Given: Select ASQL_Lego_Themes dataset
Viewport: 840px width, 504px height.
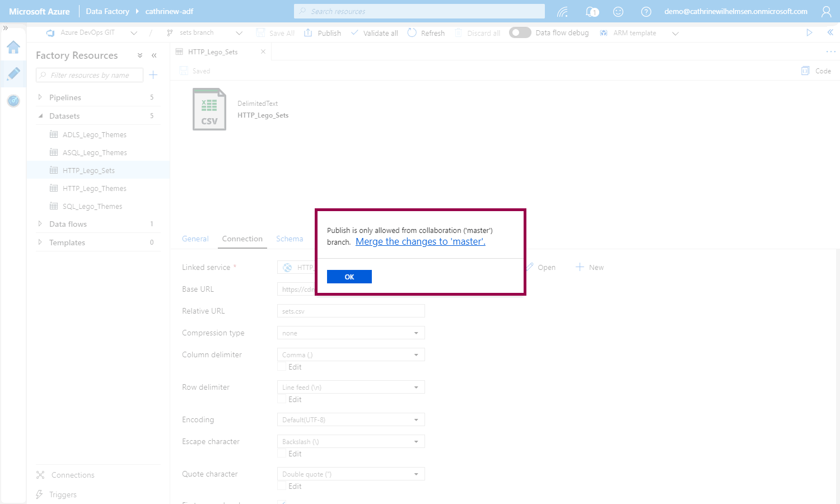Looking at the screenshot, I should [x=95, y=152].
